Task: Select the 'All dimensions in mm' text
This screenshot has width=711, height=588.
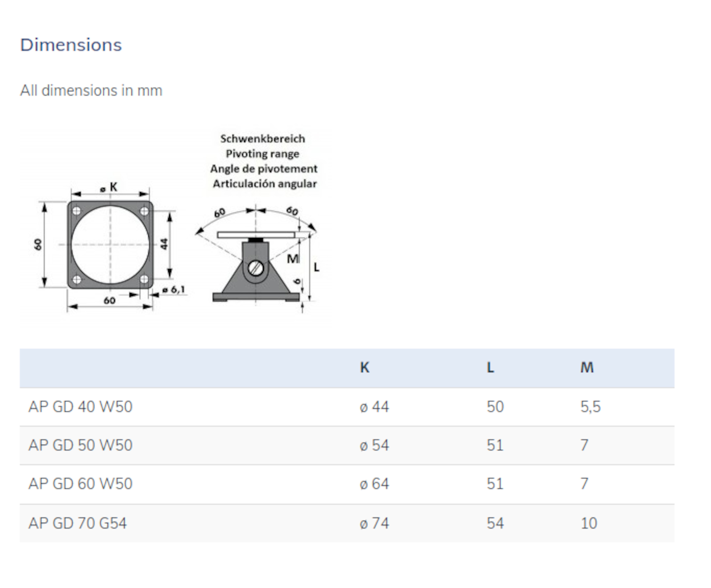Action: click(91, 91)
